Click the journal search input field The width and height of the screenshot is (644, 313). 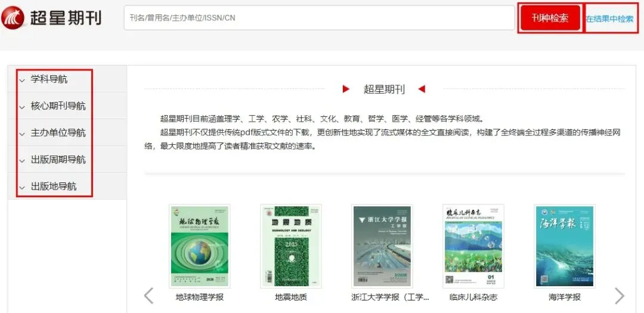[319, 18]
